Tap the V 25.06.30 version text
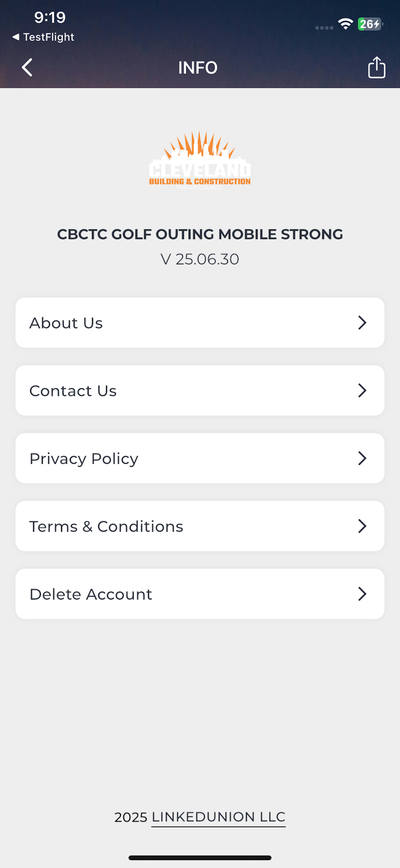 pyautogui.click(x=200, y=259)
